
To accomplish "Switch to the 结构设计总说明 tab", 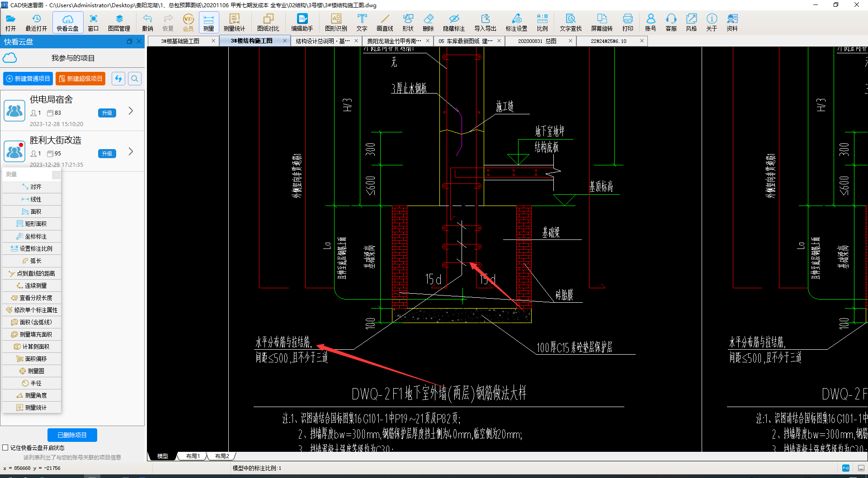I will [x=323, y=41].
